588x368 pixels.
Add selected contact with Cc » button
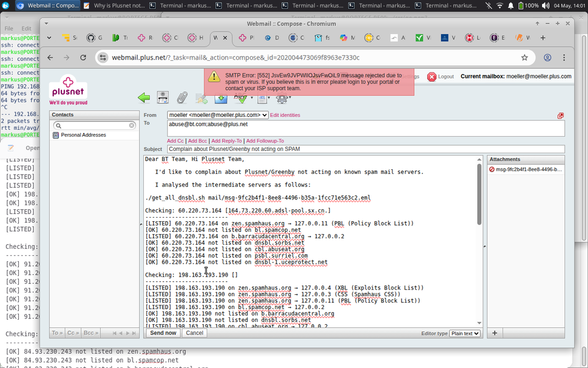tap(73, 333)
